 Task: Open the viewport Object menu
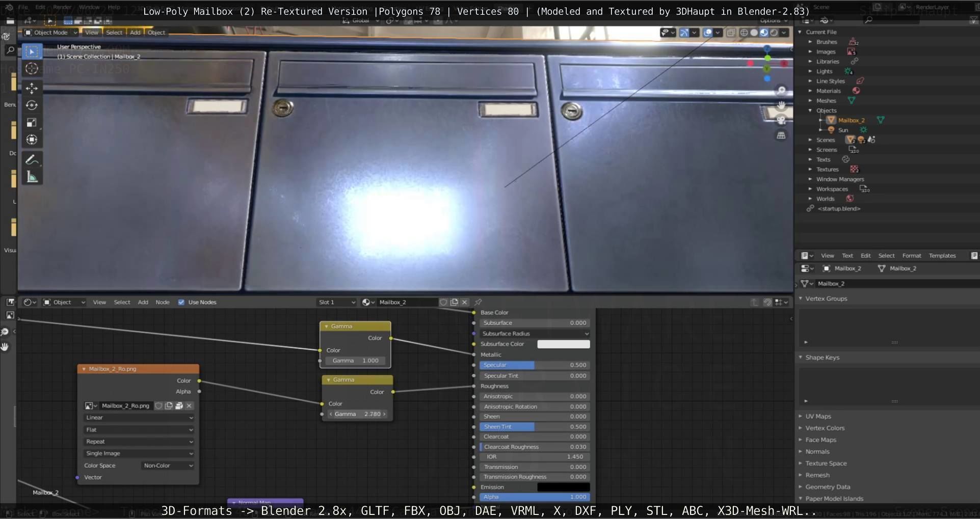pyautogui.click(x=156, y=33)
